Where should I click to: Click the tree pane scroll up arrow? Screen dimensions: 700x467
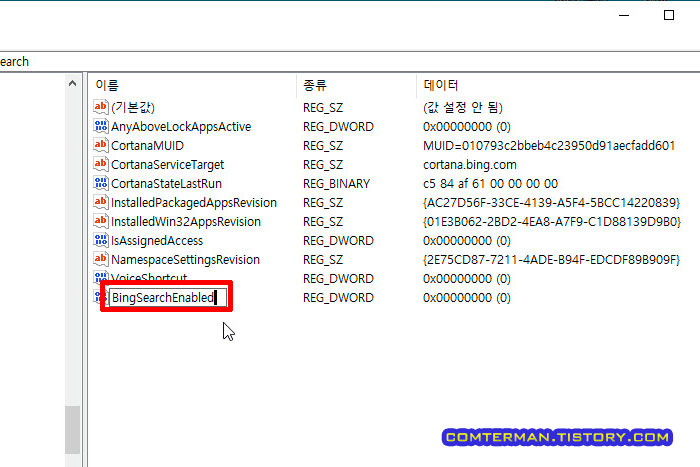point(72,83)
